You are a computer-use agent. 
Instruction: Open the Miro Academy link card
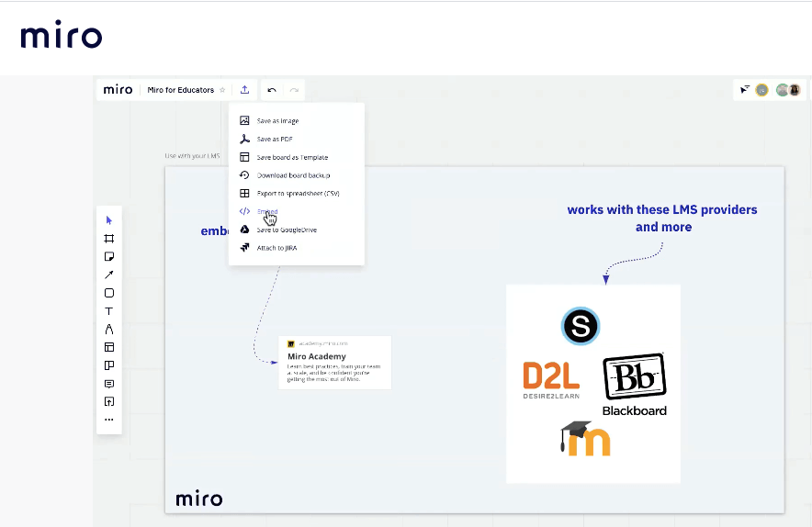click(x=334, y=363)
